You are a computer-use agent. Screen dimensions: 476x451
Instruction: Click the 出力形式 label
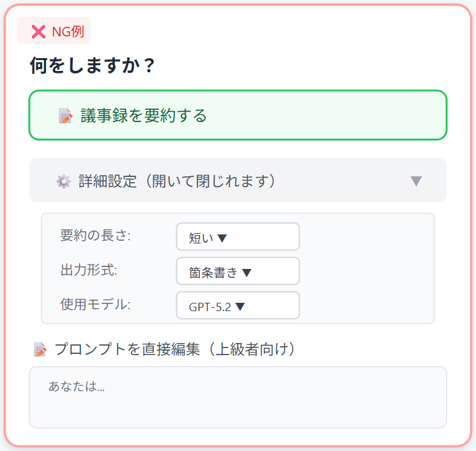click(x=89, y=270)
